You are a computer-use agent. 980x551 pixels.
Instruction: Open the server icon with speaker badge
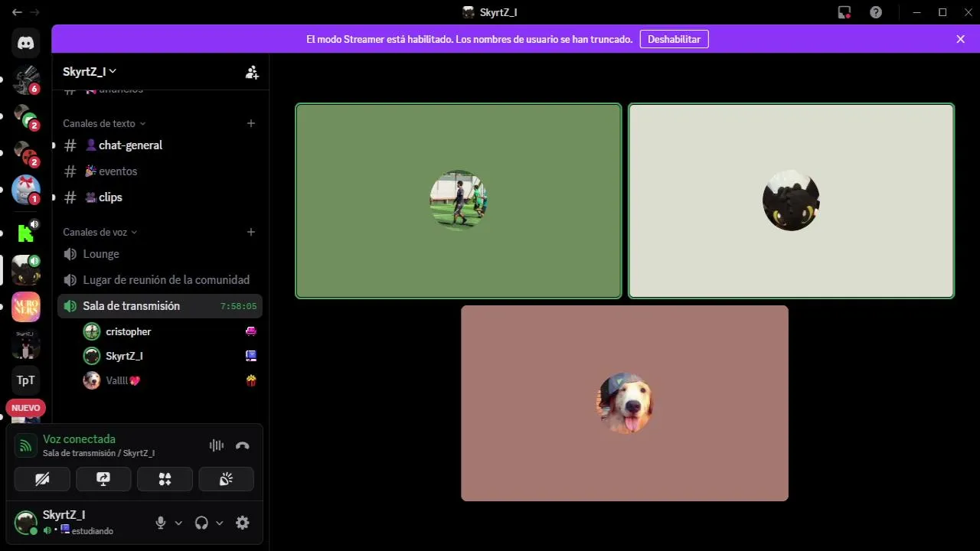click(x=26, y=269)
